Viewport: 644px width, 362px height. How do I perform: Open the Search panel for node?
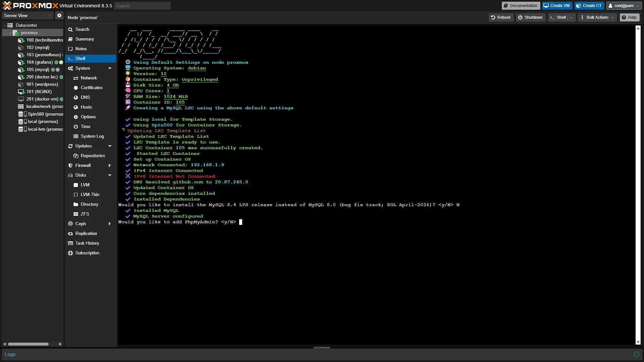point(91,29)
